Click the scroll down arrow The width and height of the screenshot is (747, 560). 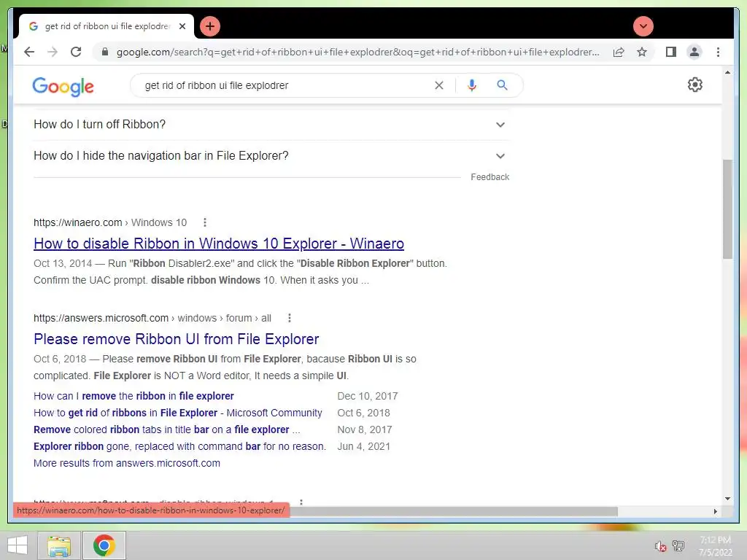tap(727, 499)
